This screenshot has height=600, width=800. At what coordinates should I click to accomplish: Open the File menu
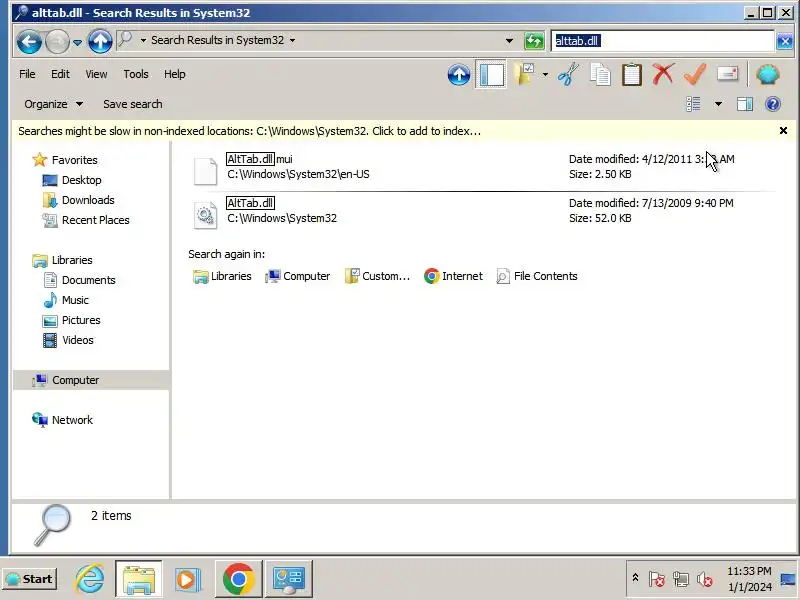pyautogui.click(x=27, y=74)
